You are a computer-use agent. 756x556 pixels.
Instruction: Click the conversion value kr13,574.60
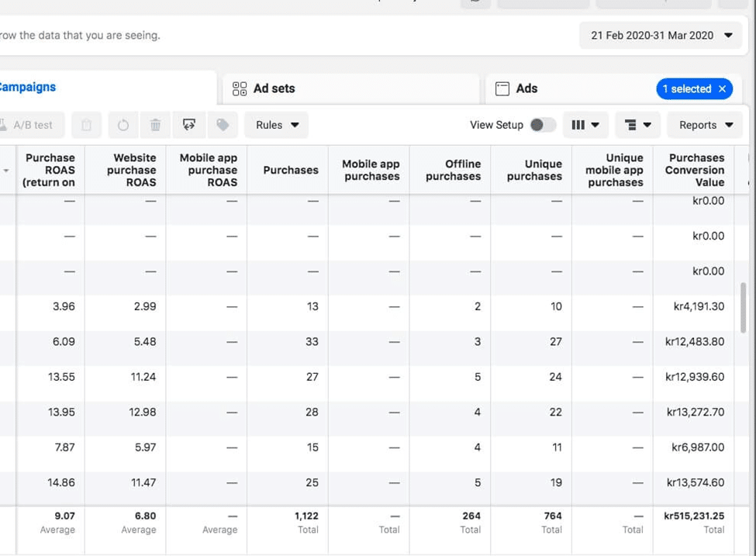[x=696, y=482]
